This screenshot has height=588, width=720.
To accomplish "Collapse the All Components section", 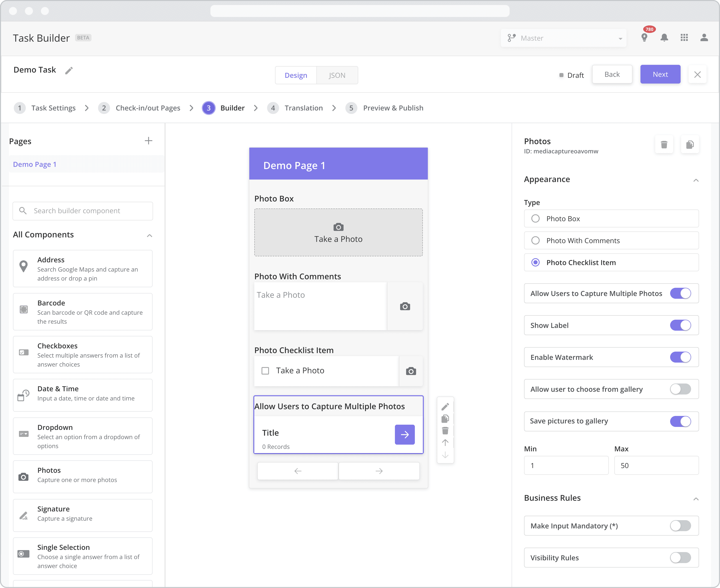I will (149, 236).
